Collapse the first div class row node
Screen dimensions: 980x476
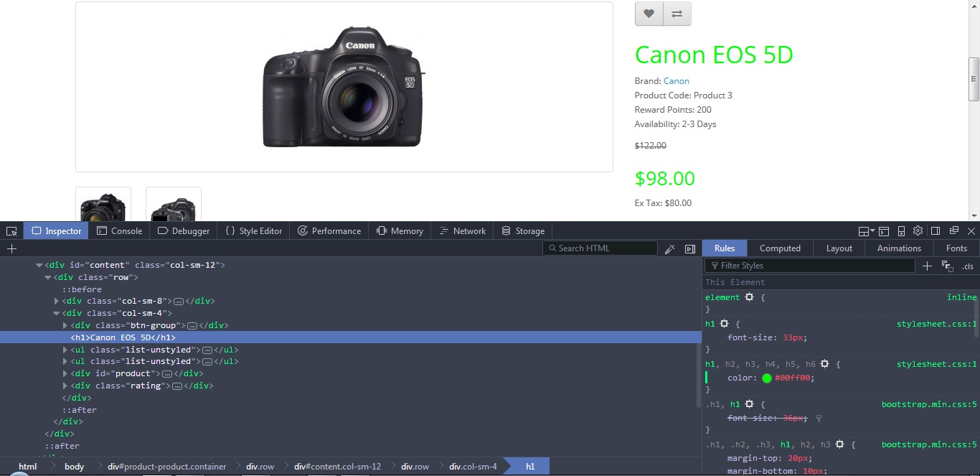(x=48, y=277)
